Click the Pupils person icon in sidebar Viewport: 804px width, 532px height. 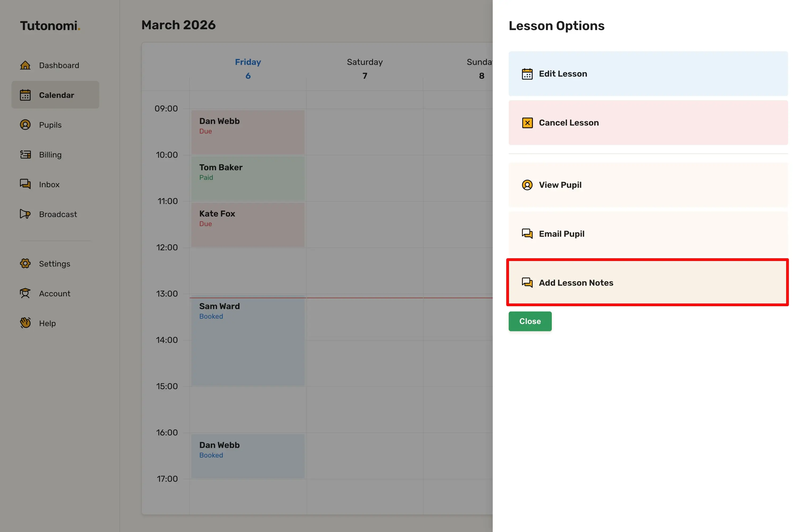coord(25,125)
